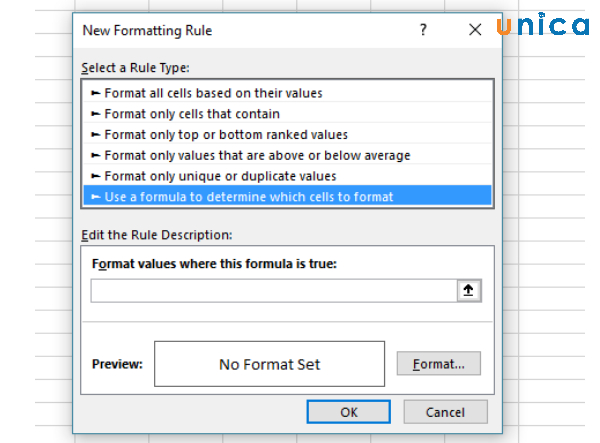The image size is (600, 443).
Task: Close the New Formatting Rule dialog
Action: coord(475,30)
